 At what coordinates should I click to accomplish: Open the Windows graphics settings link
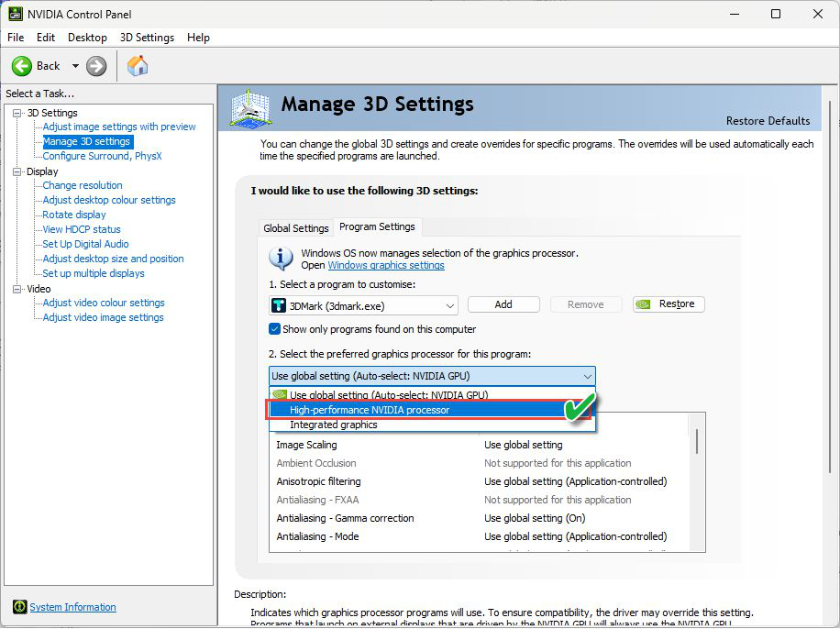click(x=386, y=265)
